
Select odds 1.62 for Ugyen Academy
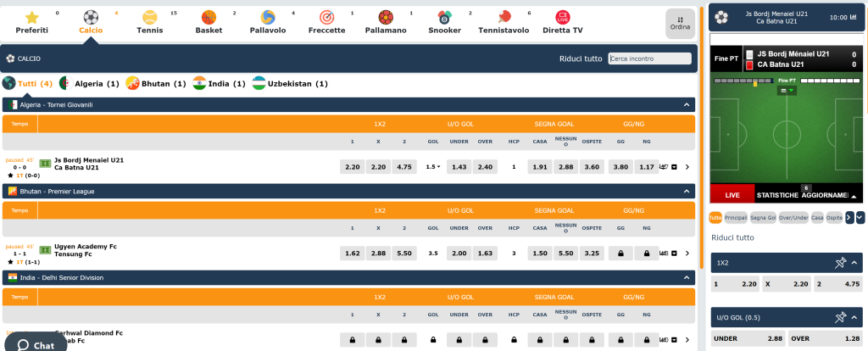(x=352, y=253)
